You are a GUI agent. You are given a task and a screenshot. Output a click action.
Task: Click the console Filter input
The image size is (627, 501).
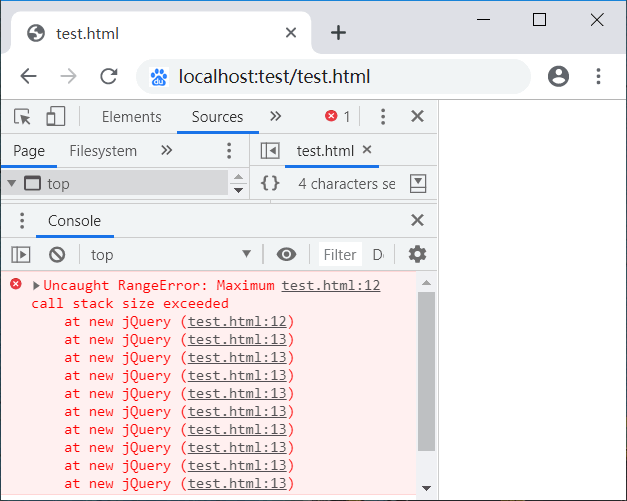(x=340, y=254)
